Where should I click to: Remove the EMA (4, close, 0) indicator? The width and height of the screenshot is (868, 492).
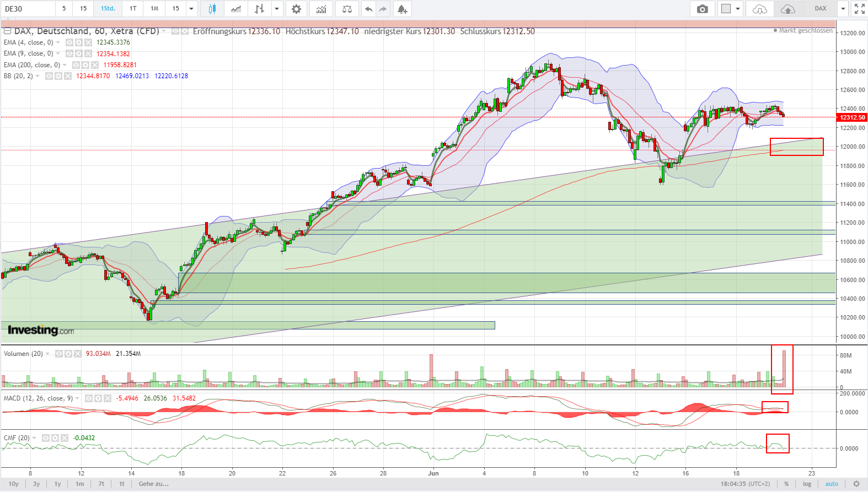point(88,42)
